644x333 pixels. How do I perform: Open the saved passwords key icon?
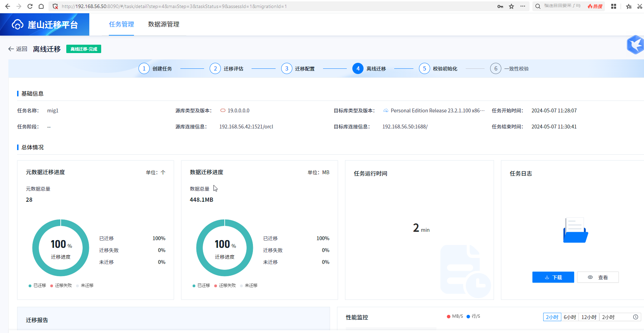pyautogui.click(x=500, y=6)
